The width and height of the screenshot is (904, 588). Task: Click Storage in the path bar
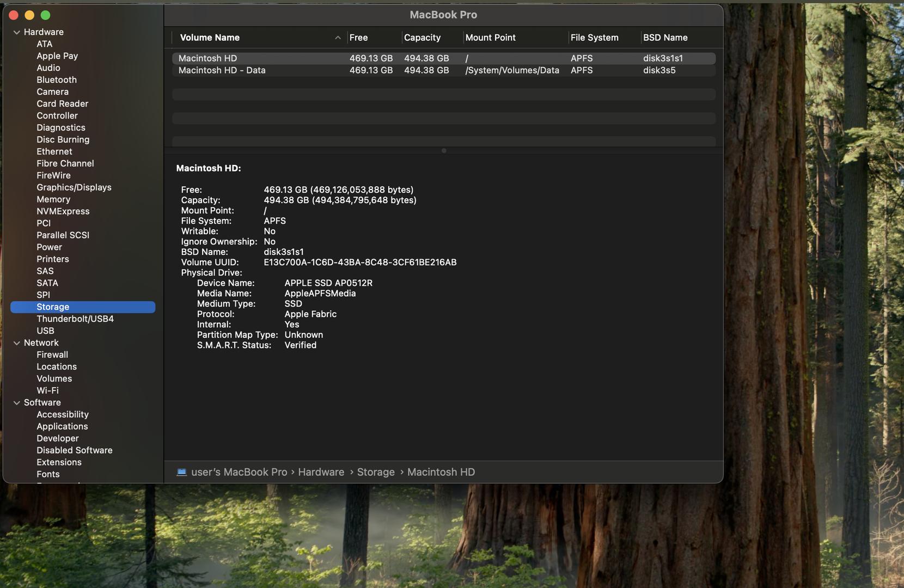tap(376, 472)
